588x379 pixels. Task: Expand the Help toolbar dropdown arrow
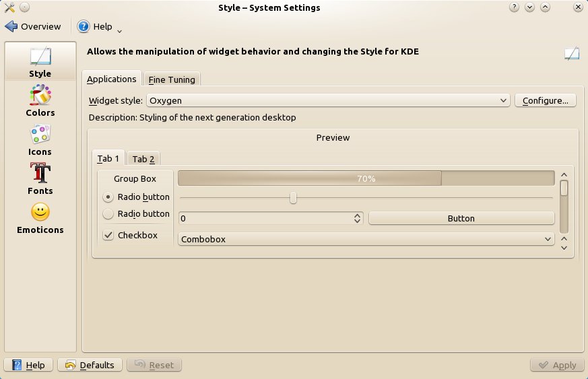click(x=119, y=31)
